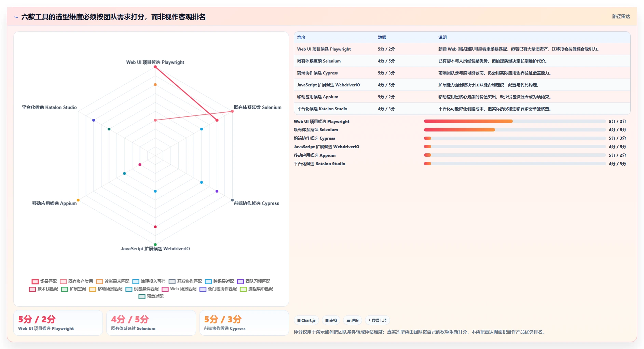Screen dimensions: 644x349
Task: Select the Web UI 项目候选 Playwright table row
Action: click(x=462, y=49)
